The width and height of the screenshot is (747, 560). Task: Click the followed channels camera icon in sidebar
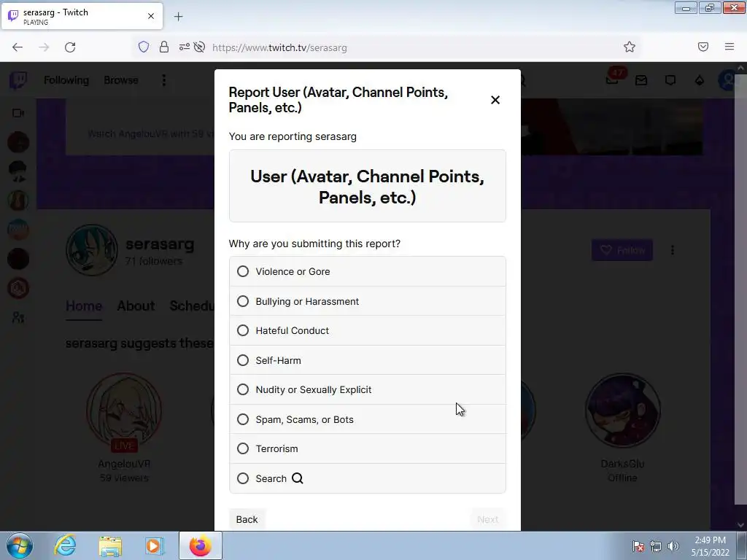pyautogui.click(x=18, y=113)
